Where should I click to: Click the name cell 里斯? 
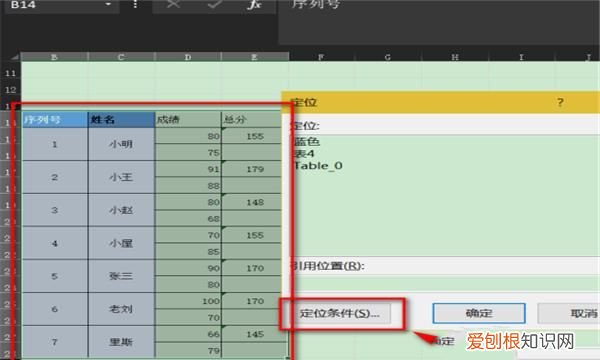(x=121, y=342)
